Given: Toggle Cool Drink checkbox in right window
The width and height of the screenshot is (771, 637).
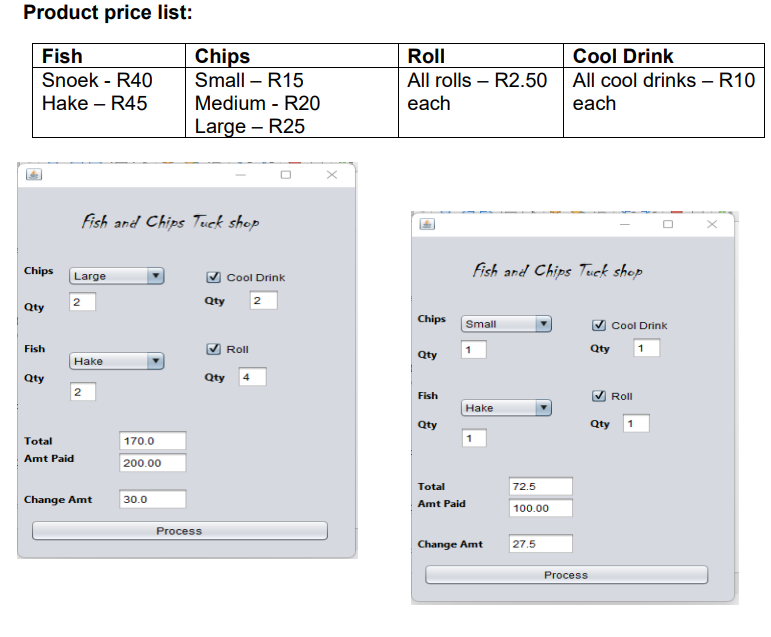Looking at the screenshot, I should click(598, 325).
